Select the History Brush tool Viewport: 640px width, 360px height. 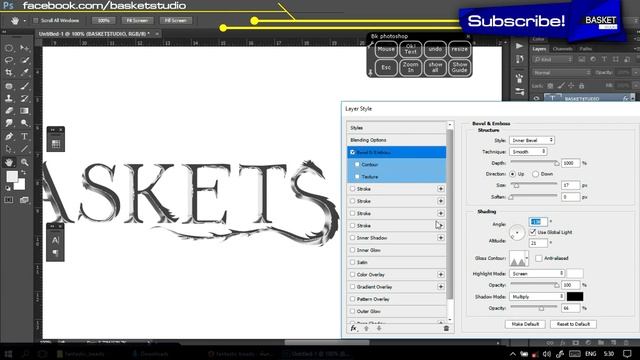click(x=24, y=98)
